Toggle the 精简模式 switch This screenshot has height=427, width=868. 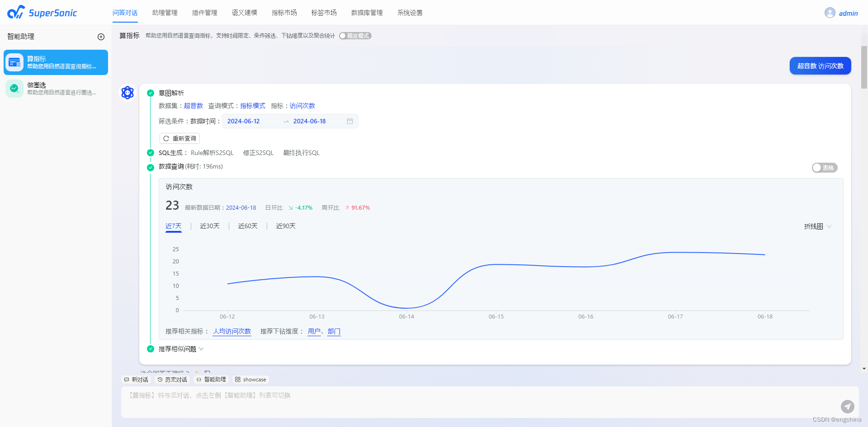(355, 36)
